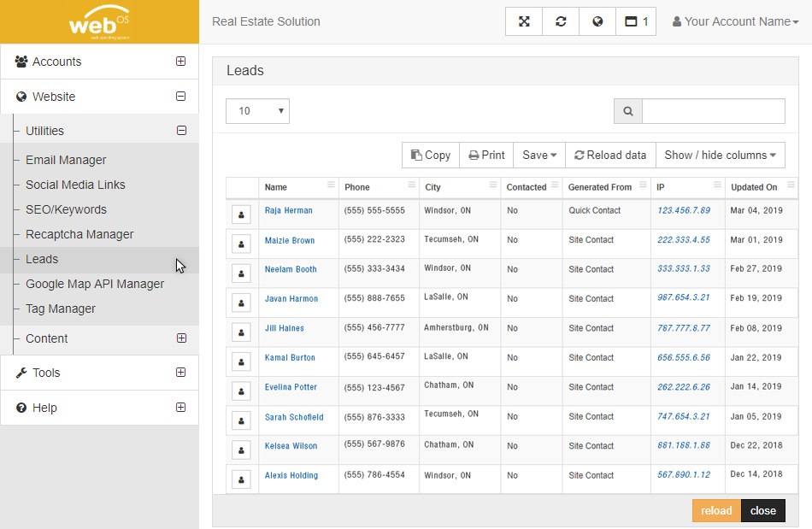Expand the Content submenu
The height and width of the screenshot is (529, 812).
182,338
